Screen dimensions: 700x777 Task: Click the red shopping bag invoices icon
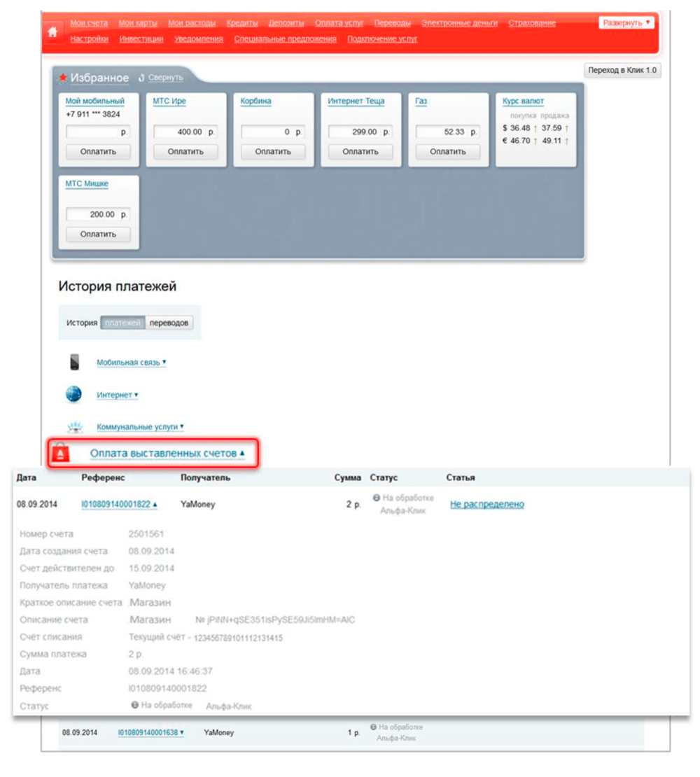(x=60, y=452)
